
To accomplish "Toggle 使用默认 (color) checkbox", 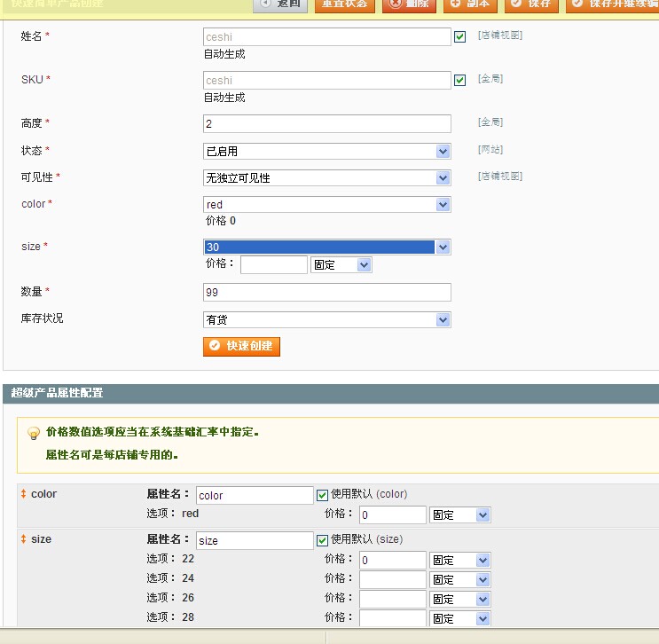I will point(321,494).
